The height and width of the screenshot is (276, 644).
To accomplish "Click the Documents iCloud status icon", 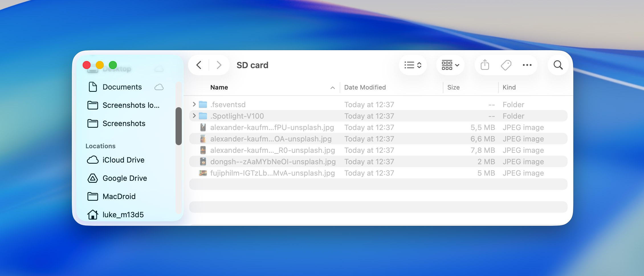I will tap(159, 87).
